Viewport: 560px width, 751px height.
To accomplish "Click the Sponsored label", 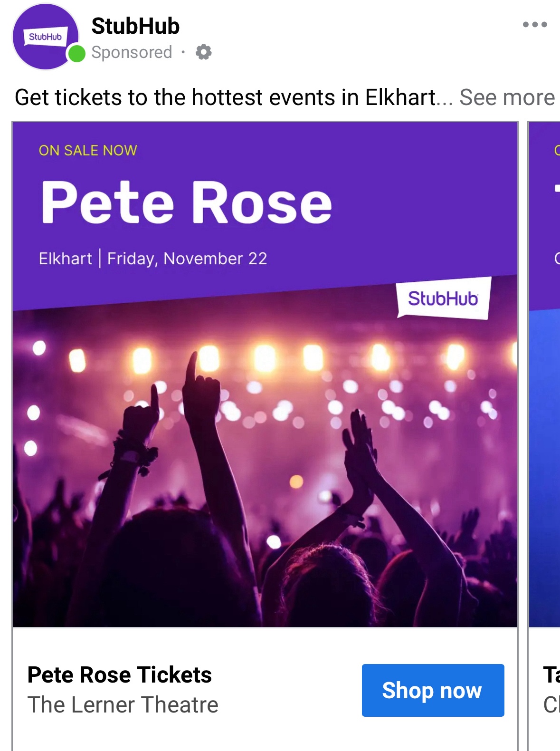I will click(x=132, y=52).
